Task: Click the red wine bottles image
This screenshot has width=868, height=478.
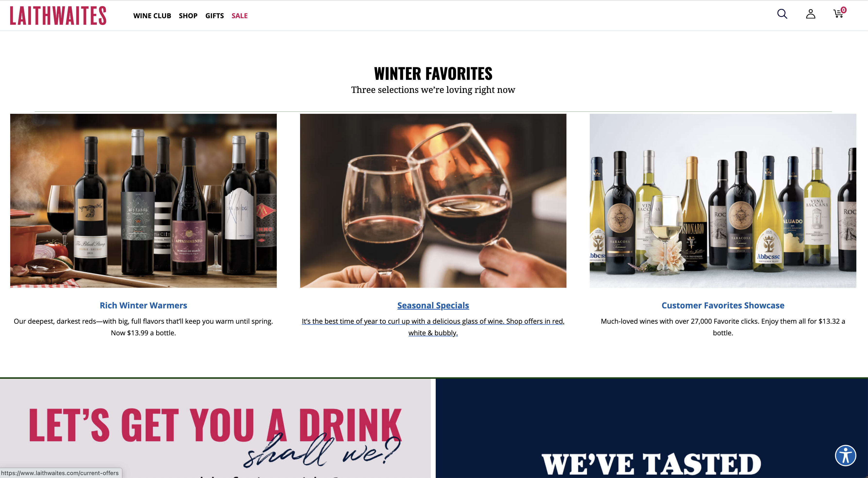Action: [x=143, y=201]
